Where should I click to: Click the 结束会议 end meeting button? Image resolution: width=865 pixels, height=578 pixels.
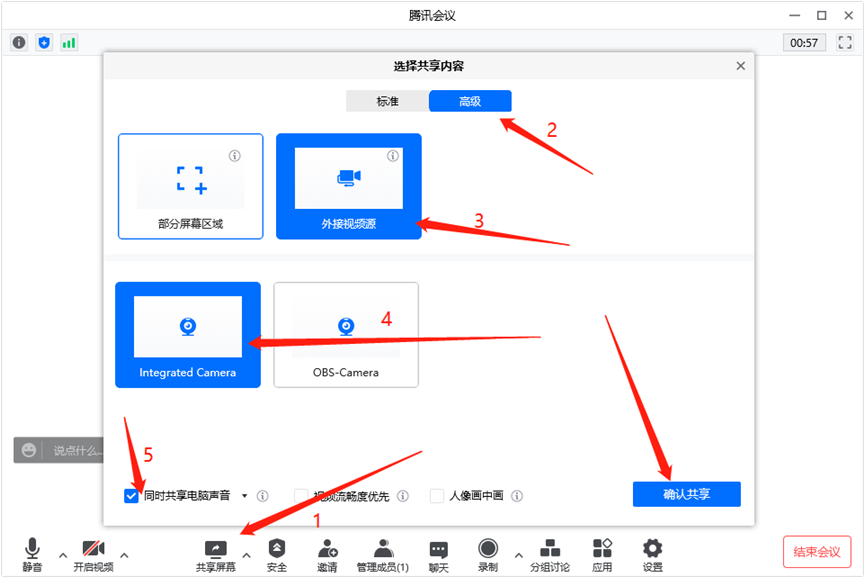point(816,552)
